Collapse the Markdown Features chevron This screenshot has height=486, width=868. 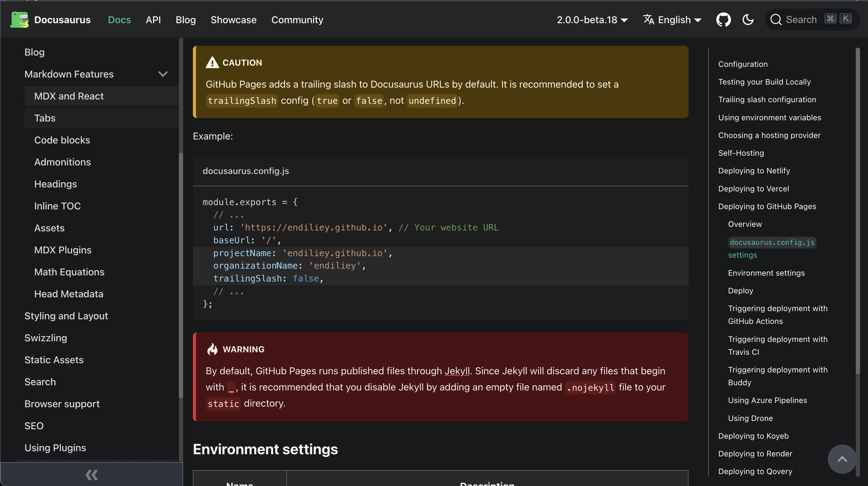(163, 74)
